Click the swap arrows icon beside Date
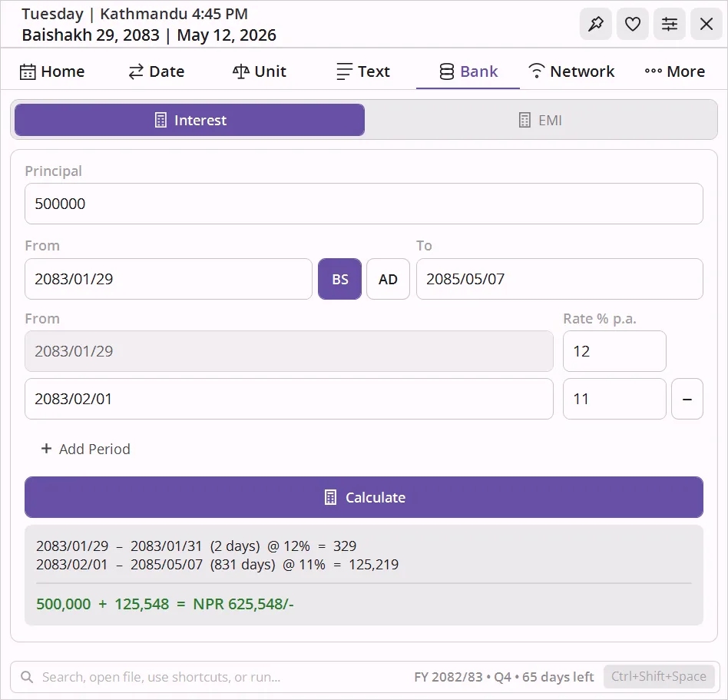Screen dimensions: 728x700 (x=136, y=71)
